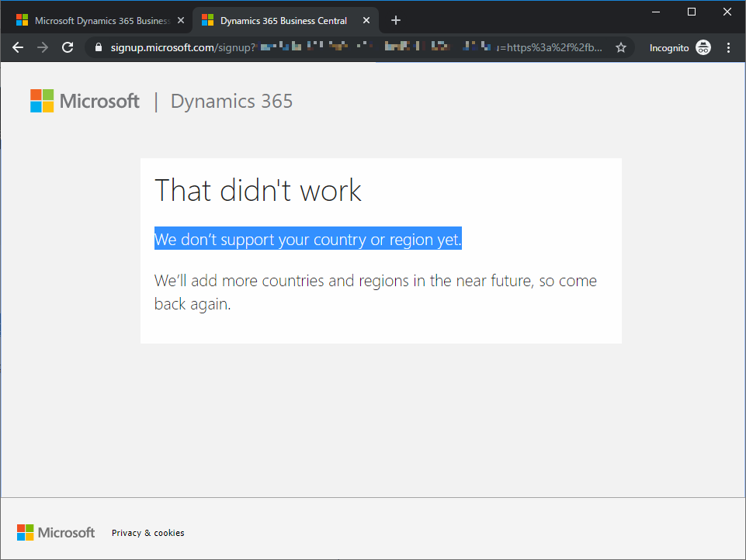Select the Dynamics 365 Business Central tab
Screen dimensions: 746x560
tap(279, 21)
